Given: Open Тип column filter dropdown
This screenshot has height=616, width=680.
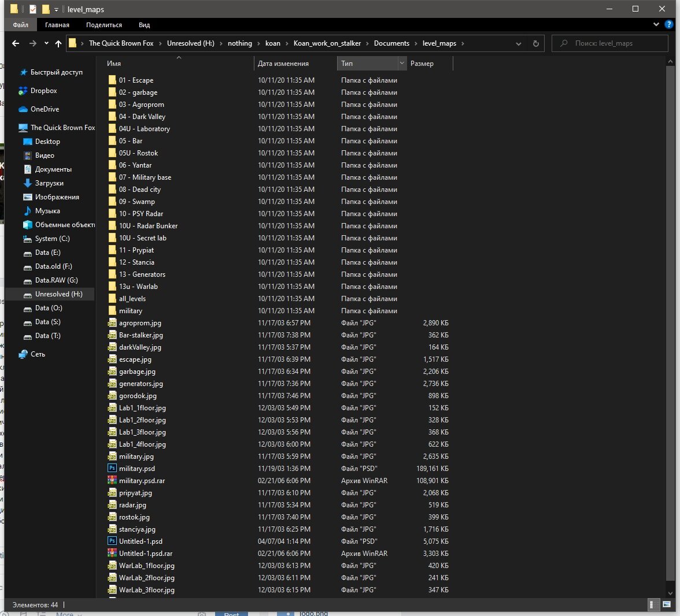Looking at the screenshot, I should 402,64.
